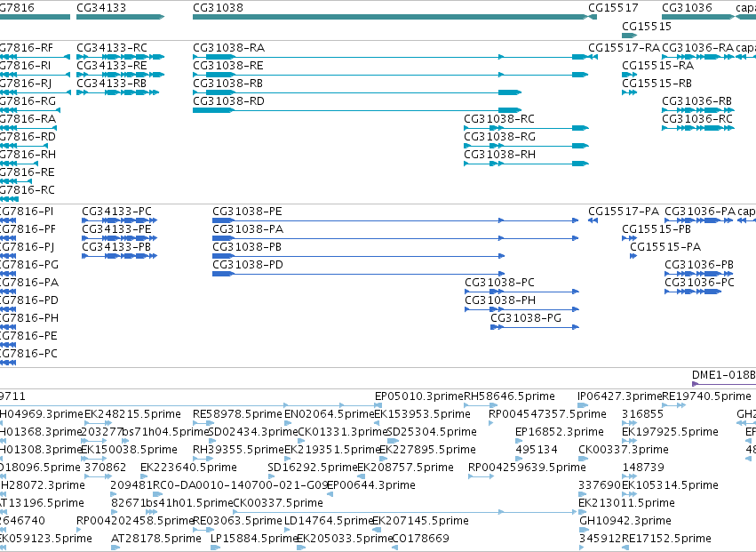Select protein CG31036-PC
Viewport: 756px width, 552px height.
pyautogui.click(x=693, y=292)
